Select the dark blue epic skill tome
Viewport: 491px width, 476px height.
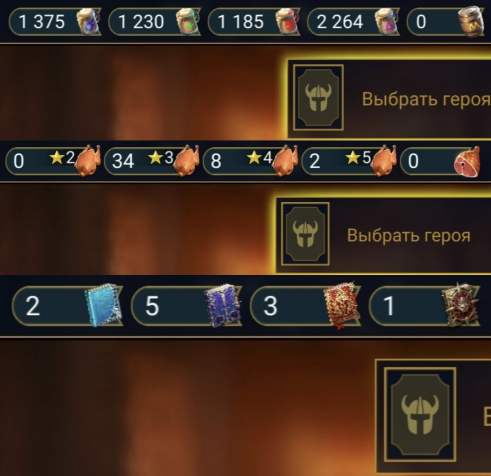(223, 305)
